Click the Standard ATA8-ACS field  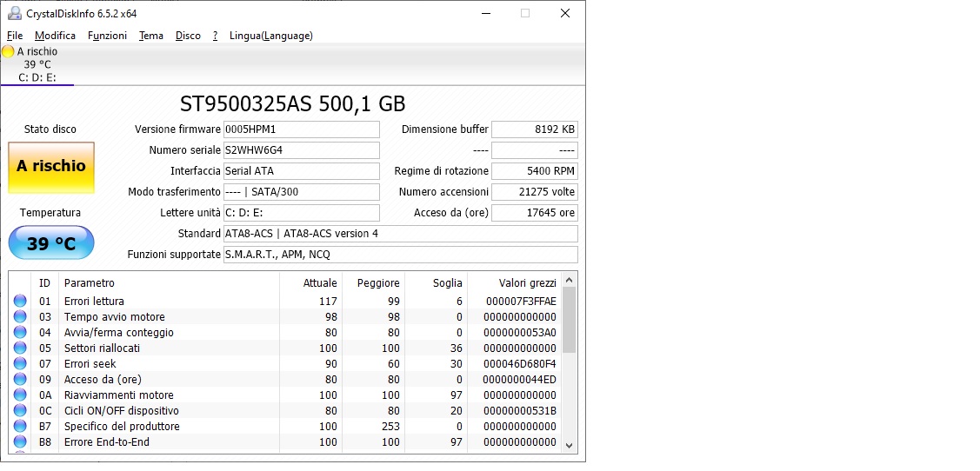(x=401, y=234)
